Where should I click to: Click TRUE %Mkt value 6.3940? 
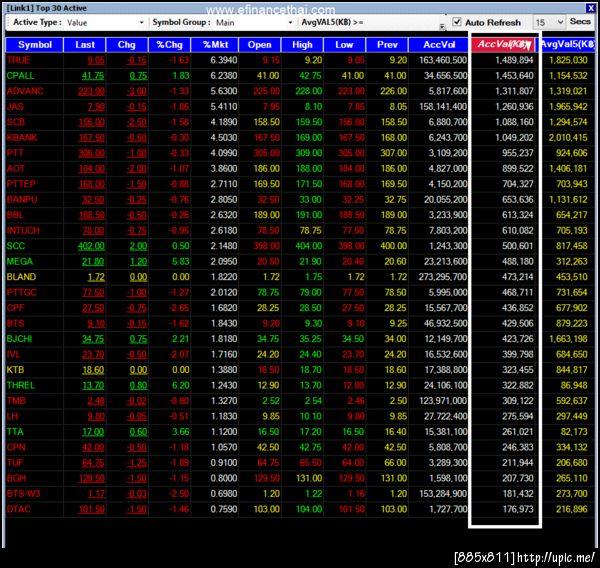[x=223, y=60]
